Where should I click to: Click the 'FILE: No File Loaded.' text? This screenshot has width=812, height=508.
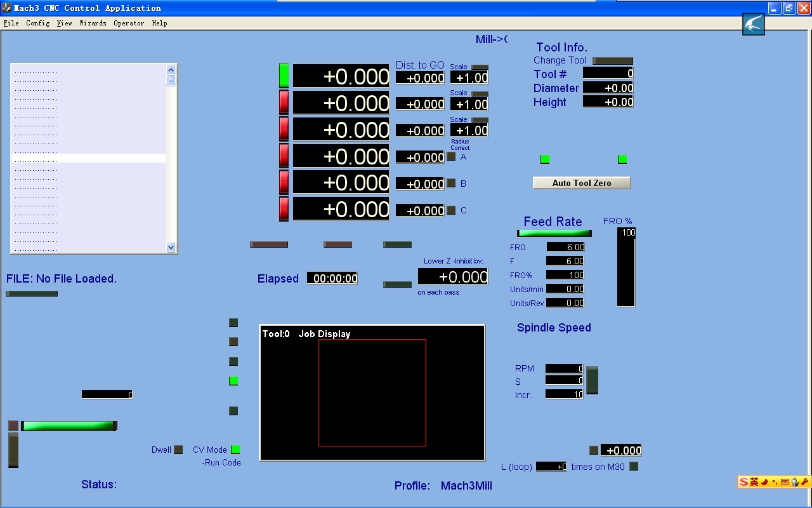[62, 279]
